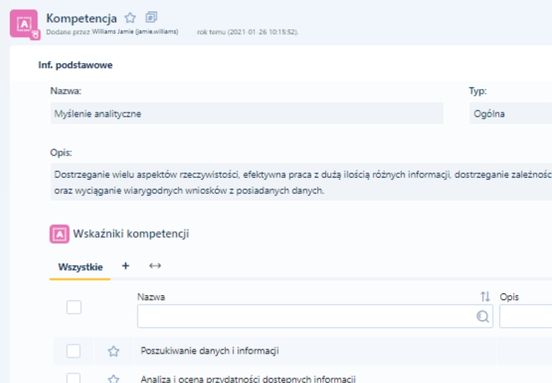
Task: Click the Nazwa field Myślenie analityczne
Action: coord(247,114)
